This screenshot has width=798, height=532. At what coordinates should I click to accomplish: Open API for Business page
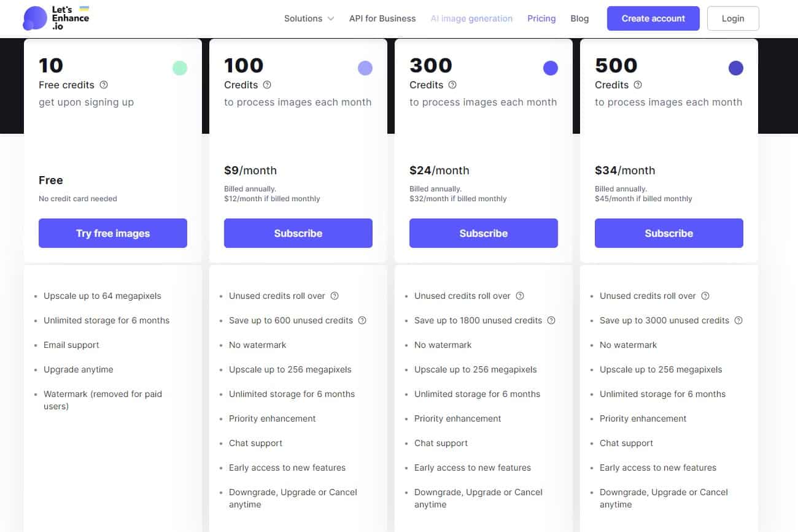(382, 18)
